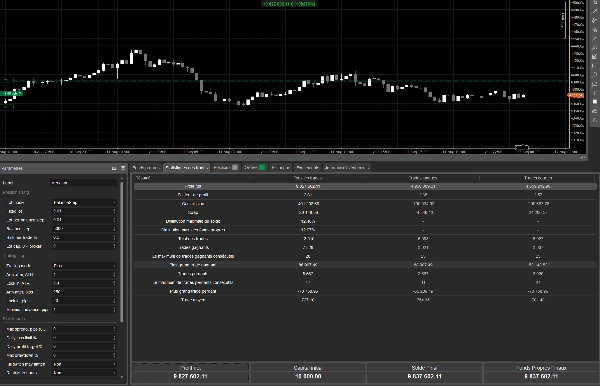
Task: Open the first tab of the results panel
Action: pos(146,168)
